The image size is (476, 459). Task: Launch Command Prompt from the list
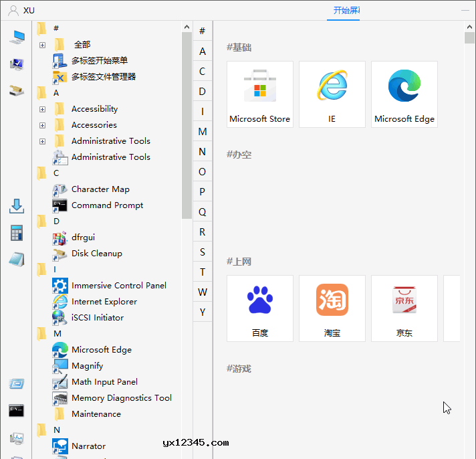click(98, 205)
